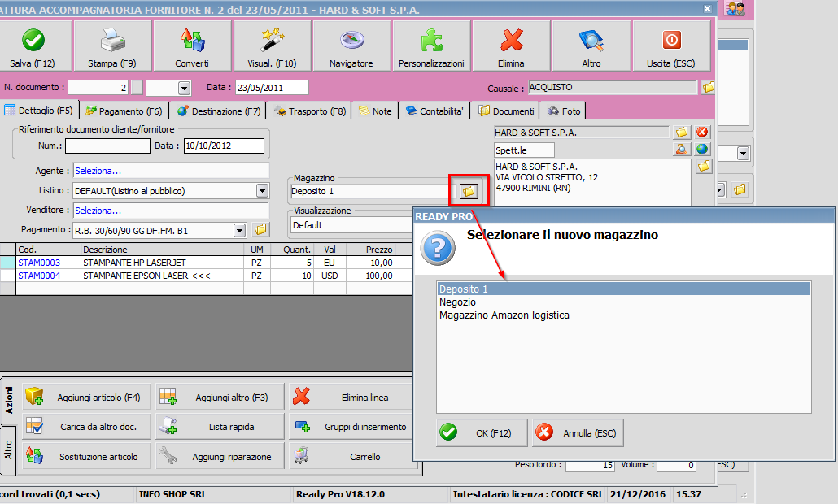
Task: Click the reference Num. input field
Action: pos(107,146)
